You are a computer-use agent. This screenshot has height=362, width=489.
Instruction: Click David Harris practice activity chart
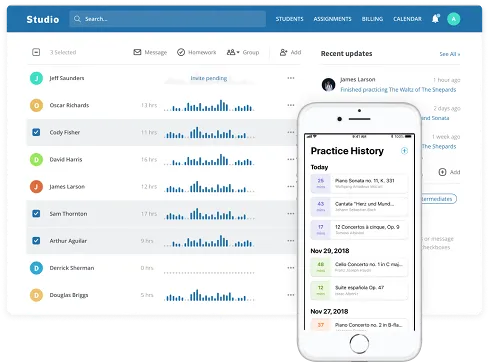click(209, 160)
